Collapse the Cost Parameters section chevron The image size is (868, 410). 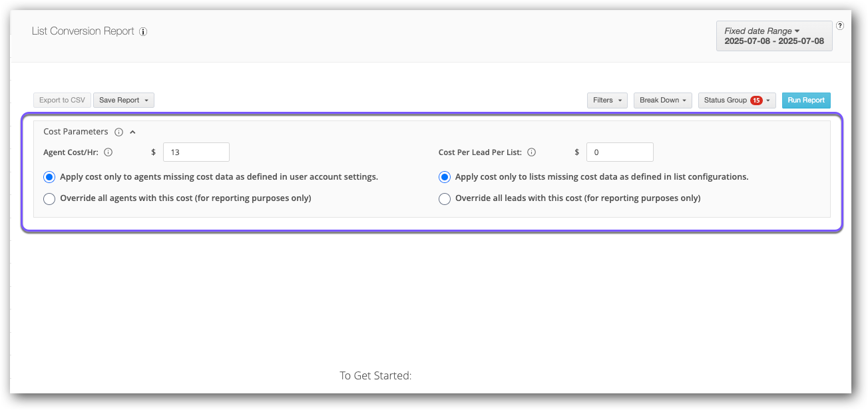132,132
